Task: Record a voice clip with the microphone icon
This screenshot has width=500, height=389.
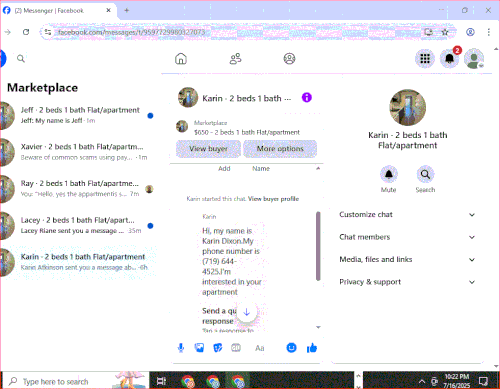Action: pyautogui.click(x=181, y=348)
